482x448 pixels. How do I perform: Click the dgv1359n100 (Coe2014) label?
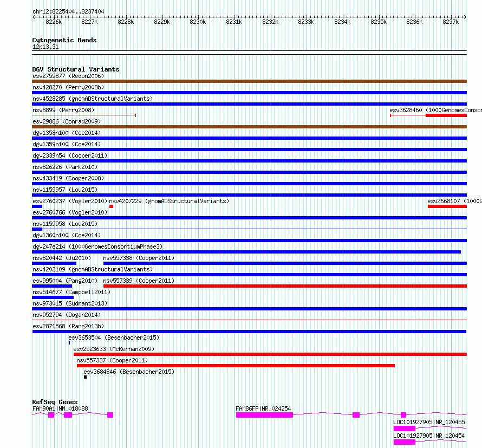[67, 144]
